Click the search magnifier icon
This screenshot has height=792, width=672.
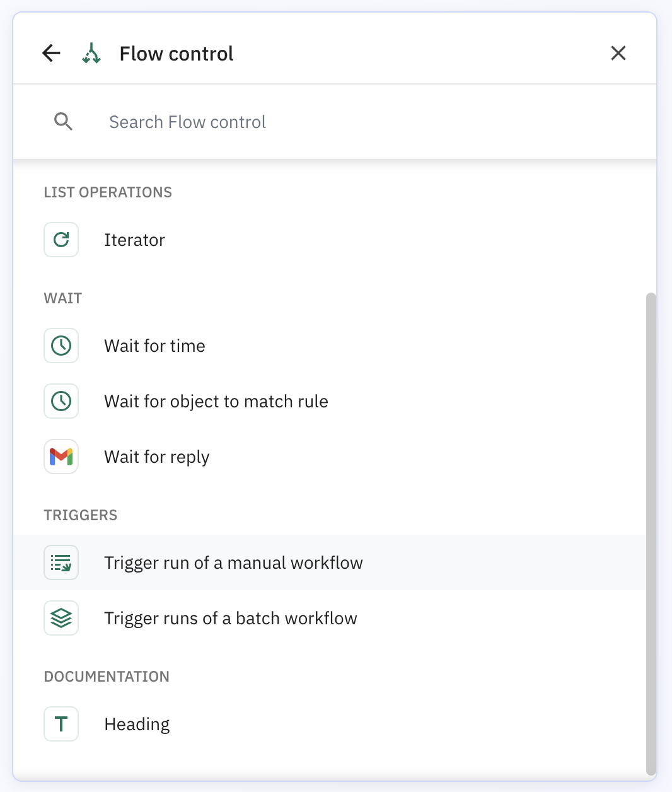point(63,122)
